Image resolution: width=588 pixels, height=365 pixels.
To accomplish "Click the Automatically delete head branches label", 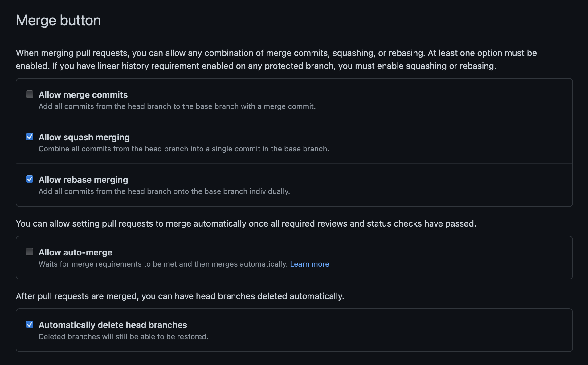I will pyautogui.click(x=113, y=325).
